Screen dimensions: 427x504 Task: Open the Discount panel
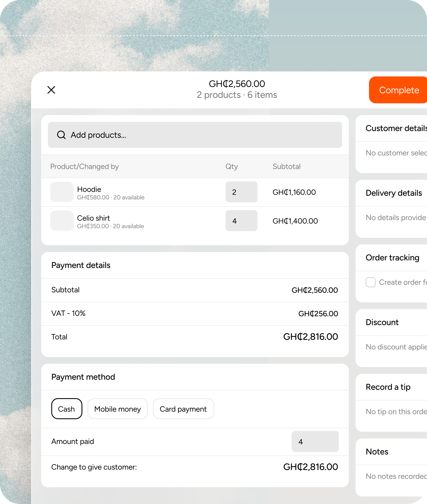382,322
